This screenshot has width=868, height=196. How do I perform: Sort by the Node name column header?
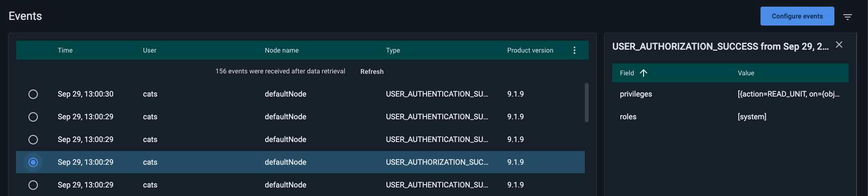pyautogui.click(x=282, y=50)
